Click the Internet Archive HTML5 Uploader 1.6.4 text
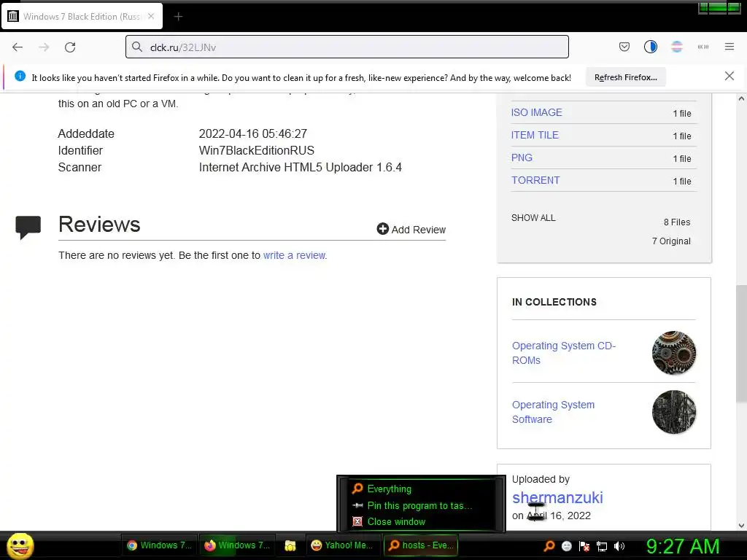Screen dimensions: 747x560 tap(300, 168)
